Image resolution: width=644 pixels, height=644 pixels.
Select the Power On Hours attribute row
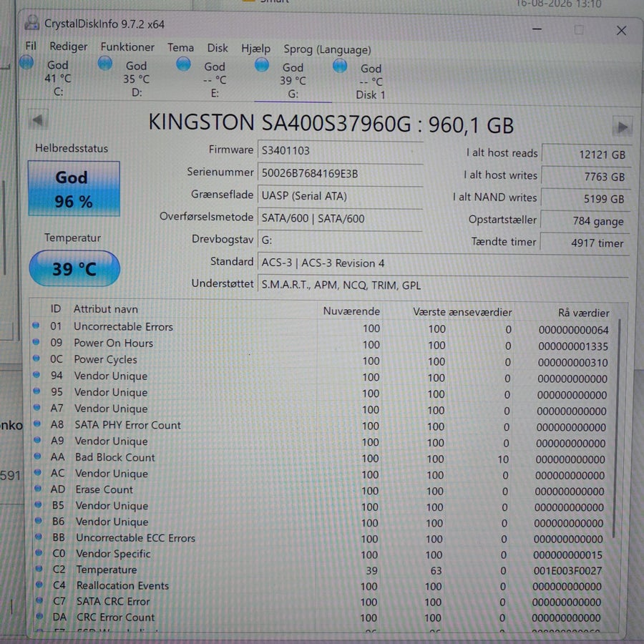[323, 344]
